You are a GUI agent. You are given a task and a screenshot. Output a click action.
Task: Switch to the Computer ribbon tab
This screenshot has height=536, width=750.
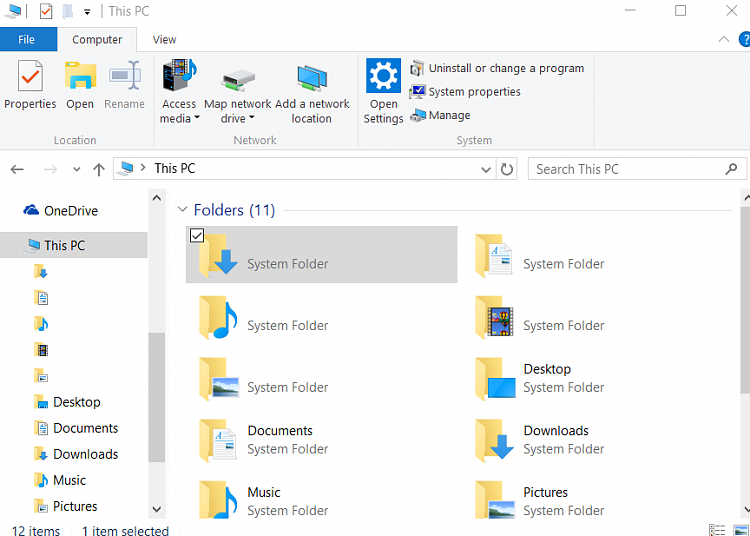(x=97, y=39)
